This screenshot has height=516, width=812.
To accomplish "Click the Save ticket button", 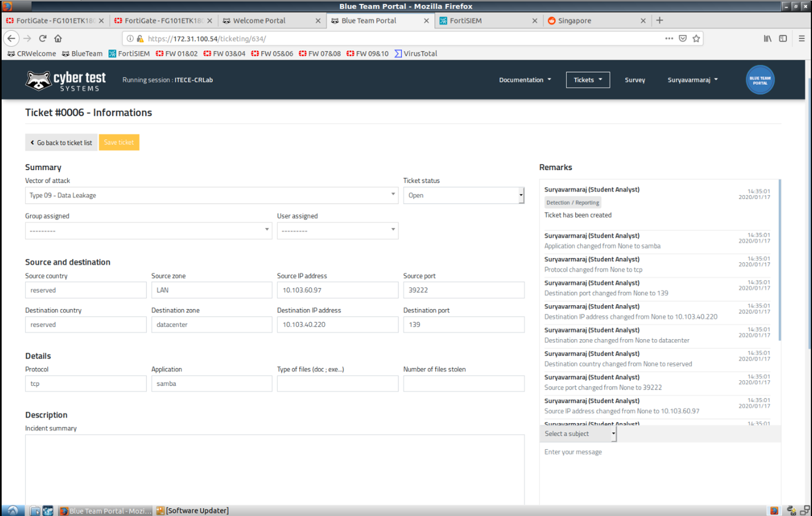I will (x=119, y=143).
